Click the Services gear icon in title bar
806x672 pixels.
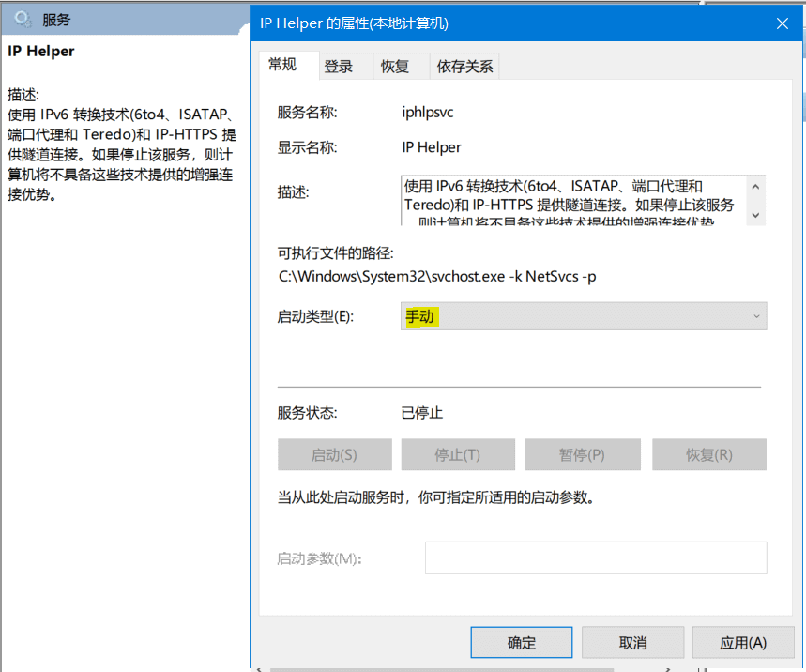23,19
